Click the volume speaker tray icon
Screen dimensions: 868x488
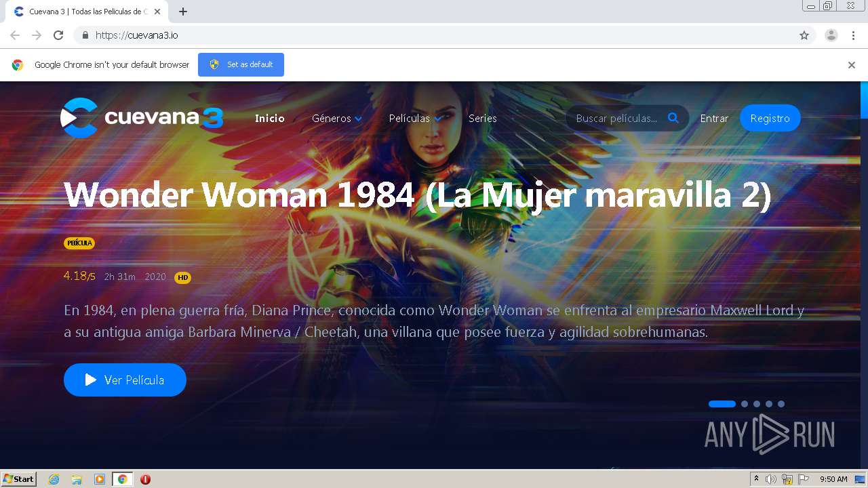(x=771, y=479)
